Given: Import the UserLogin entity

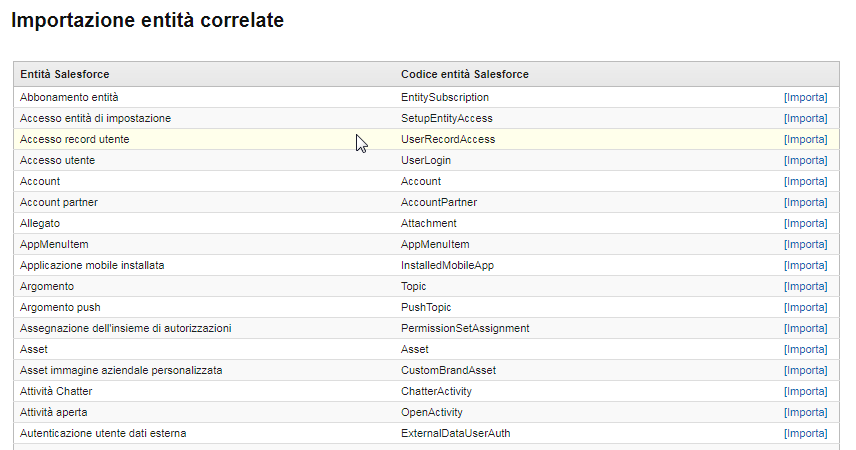Looking at the screenshot, I should (806, 161).
